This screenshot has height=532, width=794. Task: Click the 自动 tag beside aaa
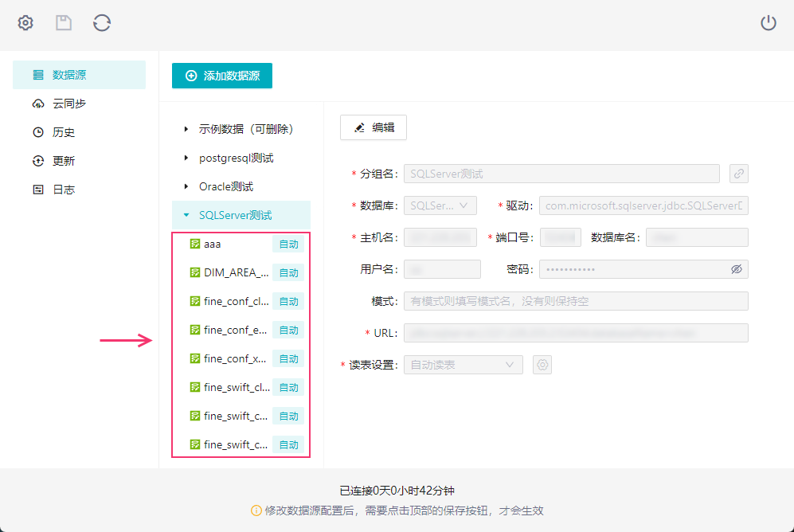pos(288,244)
